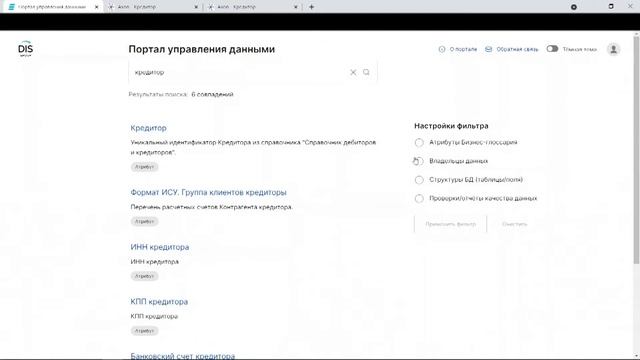Click the 'Портал управления данными' title
The width and height of the screenshot is (640, 360).
pyautogui.click(x=202, y=49)
